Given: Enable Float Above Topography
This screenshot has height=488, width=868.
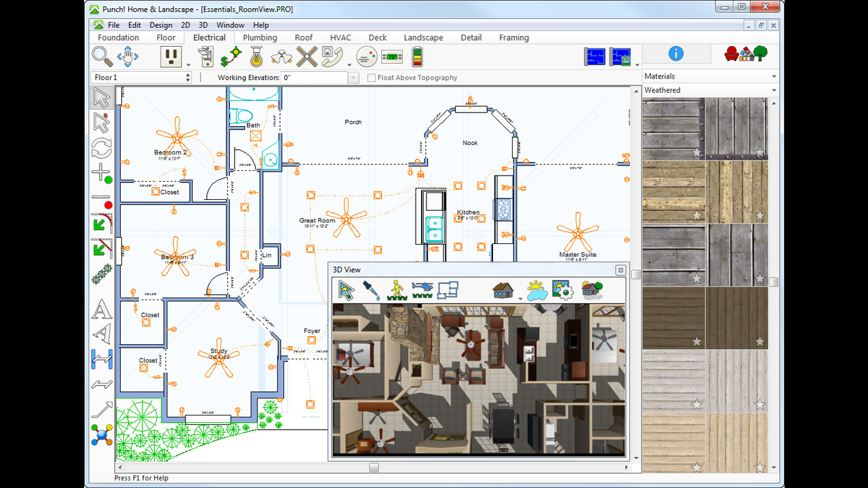Looking at the screenshot, I should [370, 78].
